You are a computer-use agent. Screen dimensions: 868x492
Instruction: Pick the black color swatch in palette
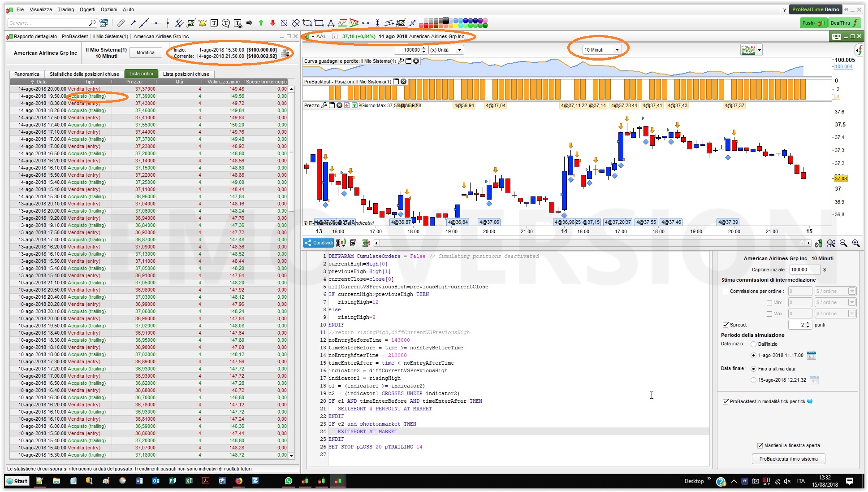445,20
